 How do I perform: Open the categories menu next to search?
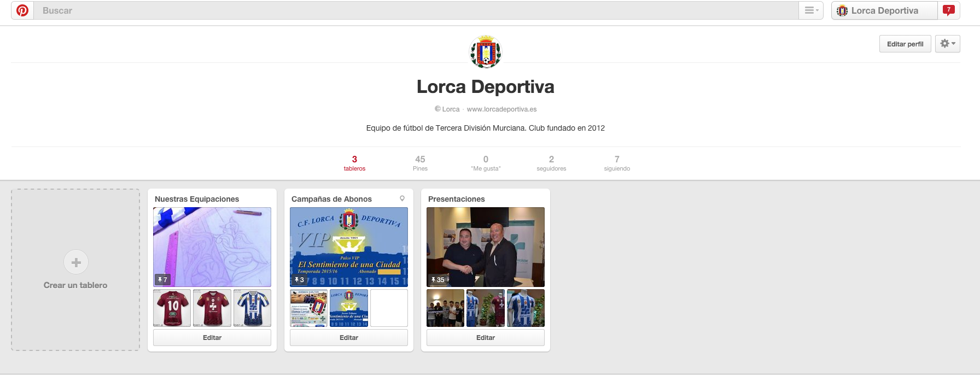[811, 10]
